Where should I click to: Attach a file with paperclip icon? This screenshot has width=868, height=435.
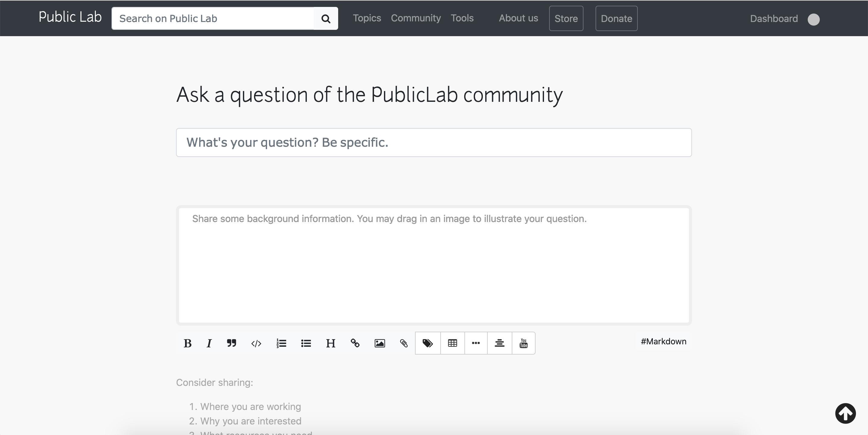(404, 343)
